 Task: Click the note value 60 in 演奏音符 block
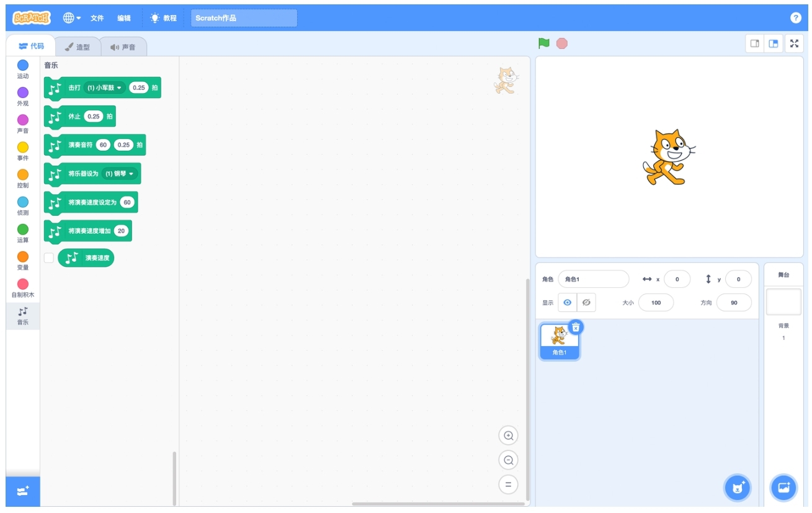click(103, 145)
